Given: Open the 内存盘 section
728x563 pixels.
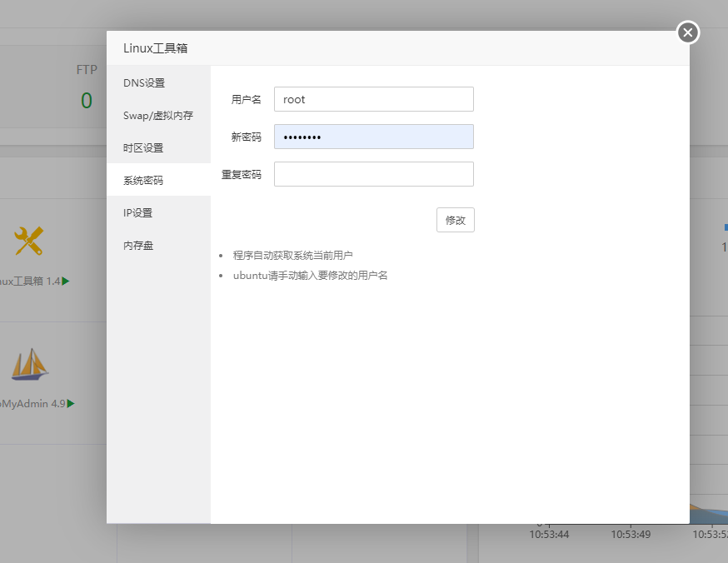Looking at the screenshot, I should 140,245.
